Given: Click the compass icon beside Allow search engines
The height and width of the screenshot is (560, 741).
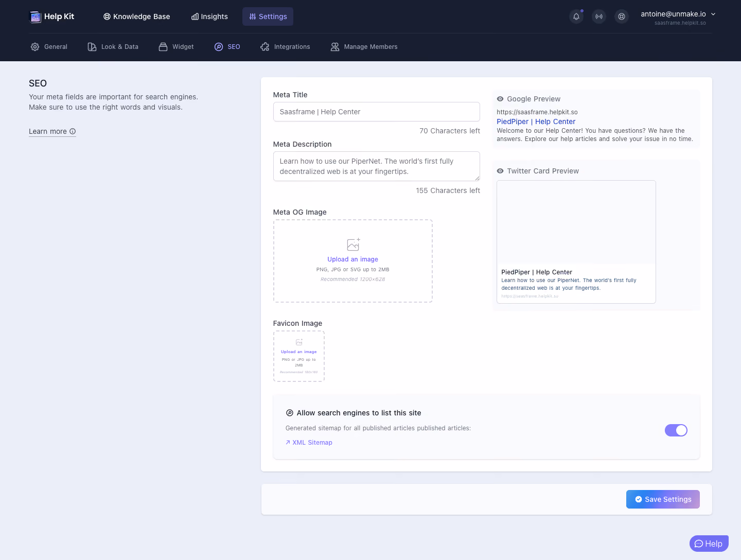Looking at the screenshot, I should point(290,413).
